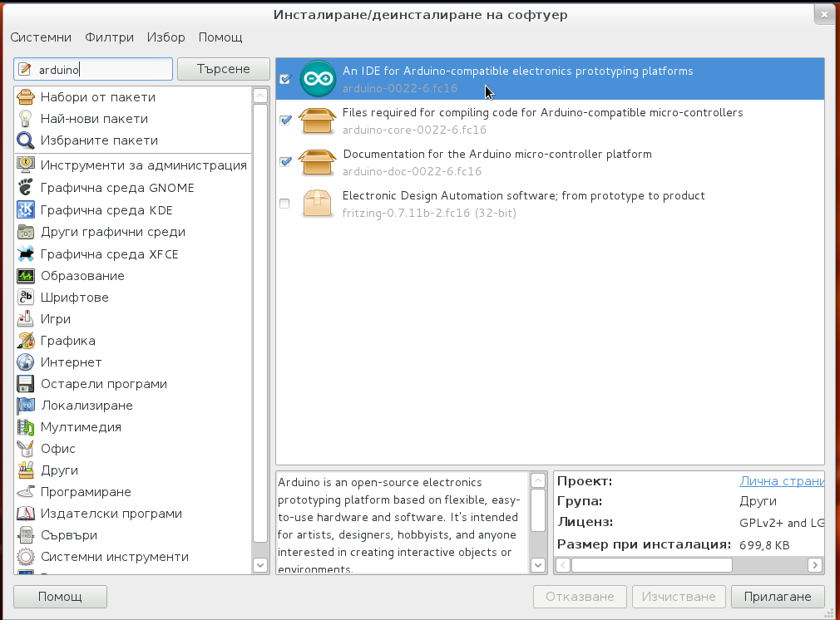
Task: Click the Games category icon
Action: (x=26, y=319)
